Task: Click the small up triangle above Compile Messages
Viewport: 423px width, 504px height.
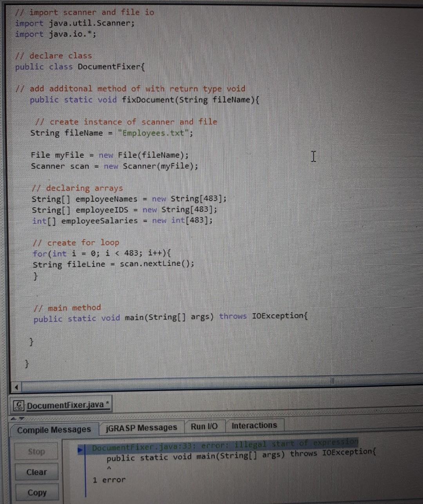Action: tap(14, 418)
